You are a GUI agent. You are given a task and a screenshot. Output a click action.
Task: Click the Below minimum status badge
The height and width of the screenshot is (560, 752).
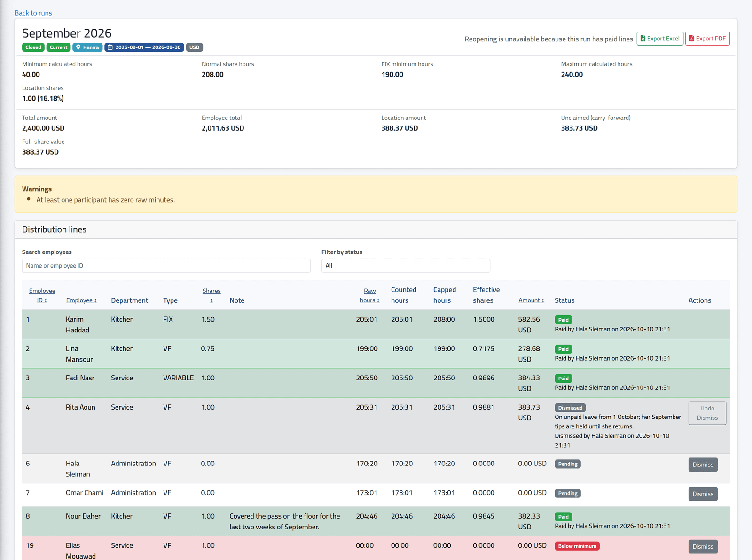(577, 546)
